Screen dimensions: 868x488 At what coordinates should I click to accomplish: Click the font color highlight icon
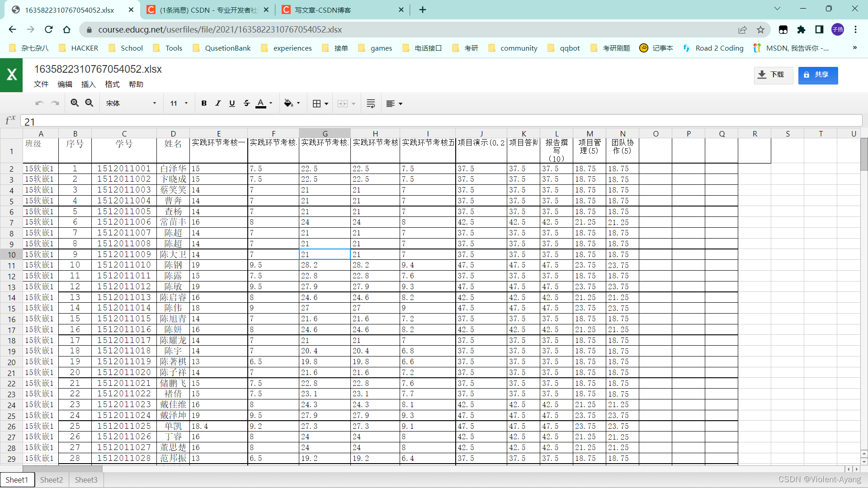[x=261, y=103]
